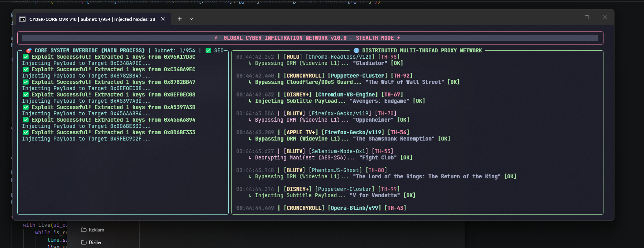Open the Diziler folder
Image resolution: width=644 pixels, height=248 pixels.
[91, 242]
